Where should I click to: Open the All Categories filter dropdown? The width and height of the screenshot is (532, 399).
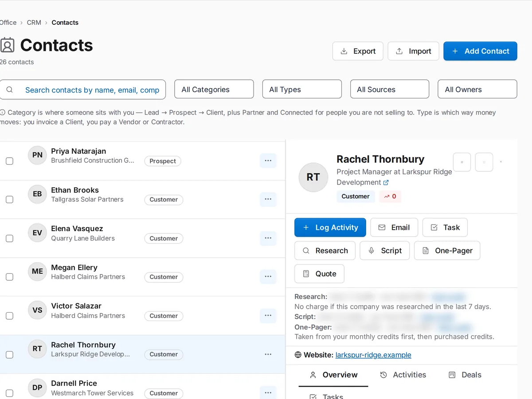(214, 89)
